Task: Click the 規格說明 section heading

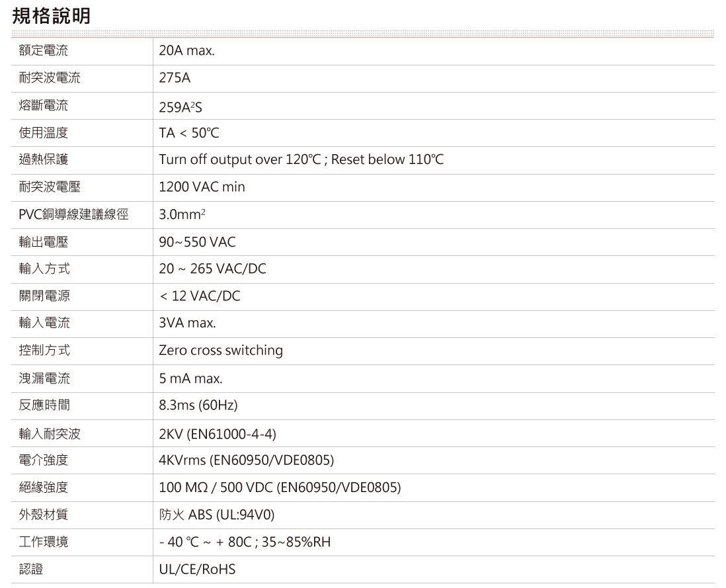Action: tap(52, 16)
